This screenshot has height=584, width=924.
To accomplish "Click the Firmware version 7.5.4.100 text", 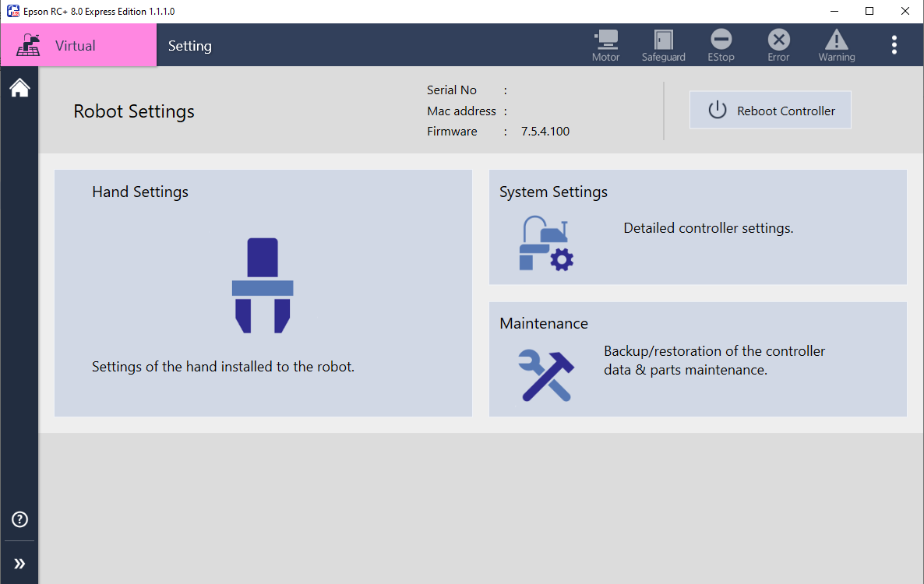I will click(545, 132).
